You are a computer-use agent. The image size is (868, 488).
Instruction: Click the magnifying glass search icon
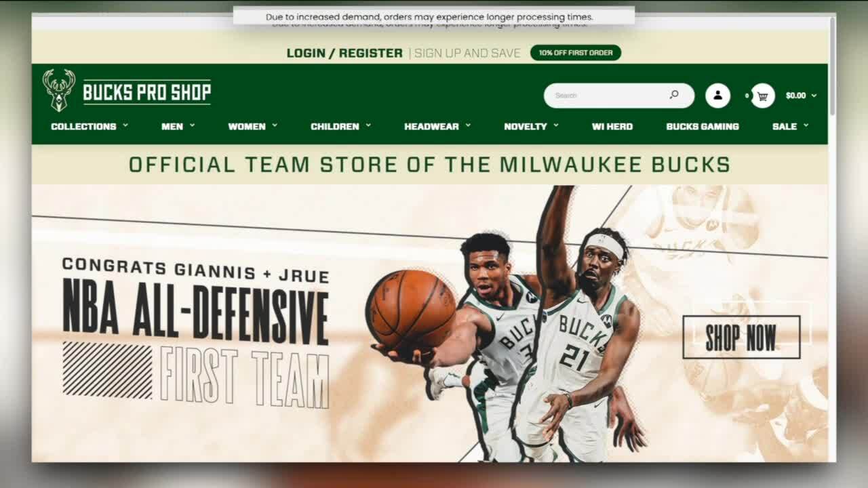pyautogui.click(x=673, y=96)
